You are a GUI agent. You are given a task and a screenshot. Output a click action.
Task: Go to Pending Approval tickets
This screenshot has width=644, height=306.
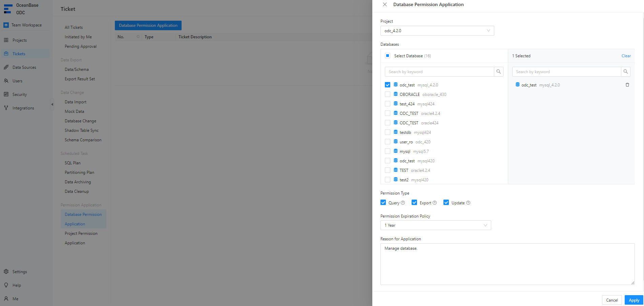(81, 46)
